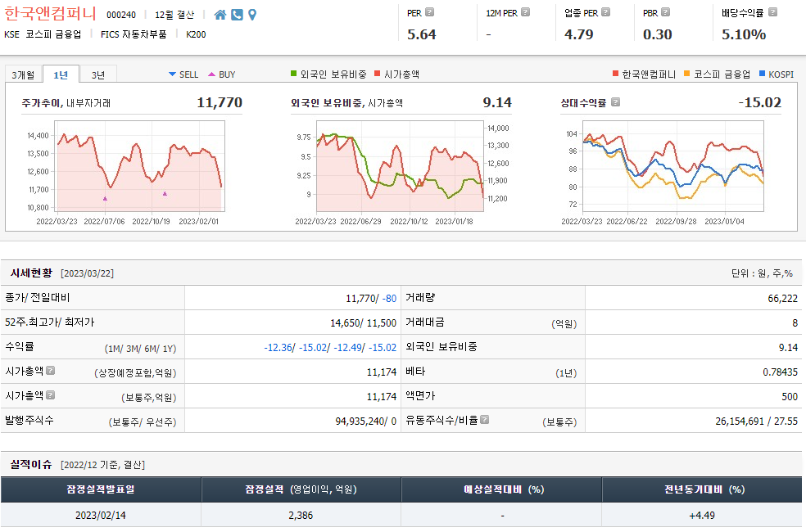
Task: Click the 수익률 values row
Action: click(x=330, y=348)
